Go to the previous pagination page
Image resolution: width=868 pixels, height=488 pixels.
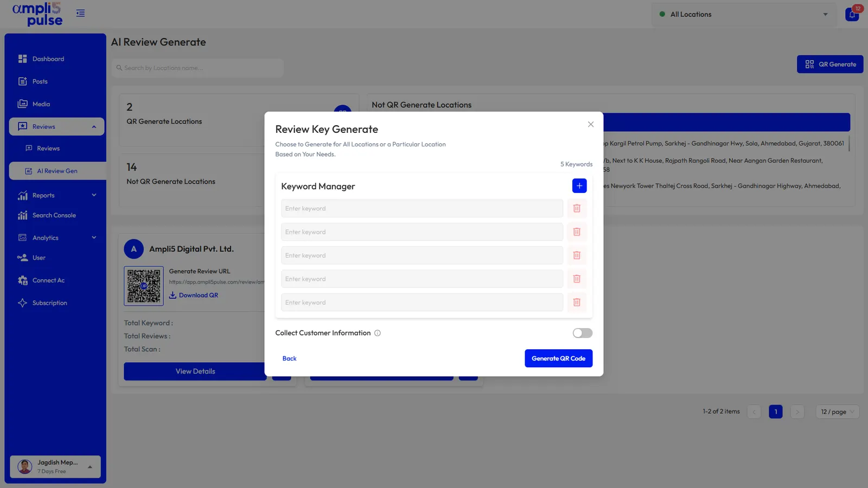tap(754, 412)
